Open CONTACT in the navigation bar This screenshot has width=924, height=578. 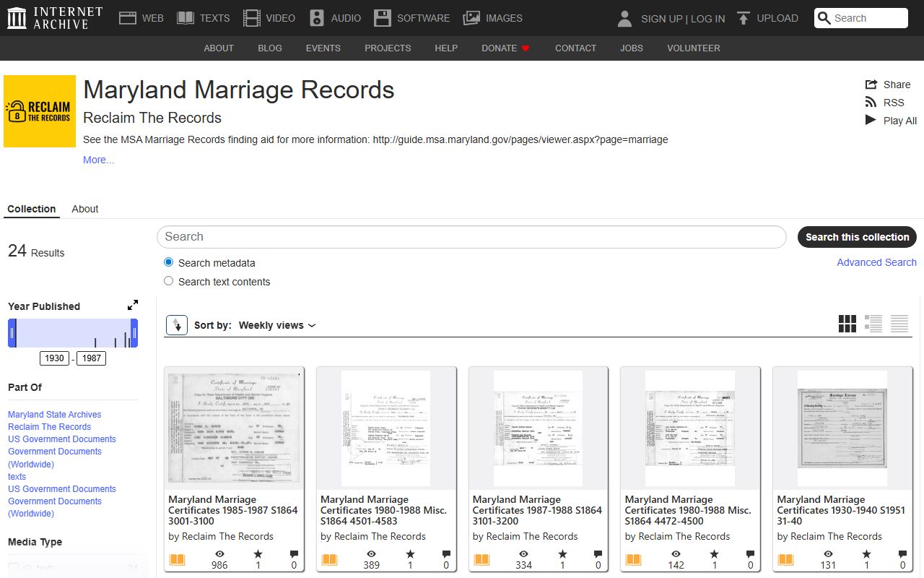point(575,48)
